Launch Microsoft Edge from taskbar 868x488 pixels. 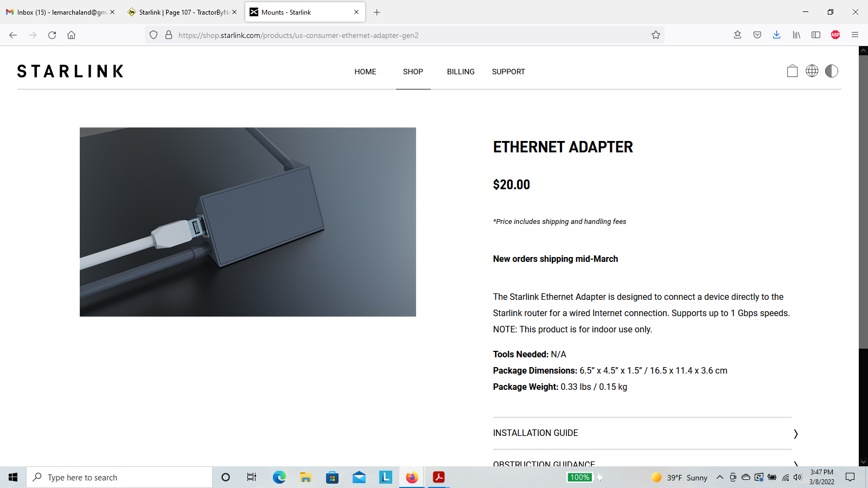(x=279, y=477)
